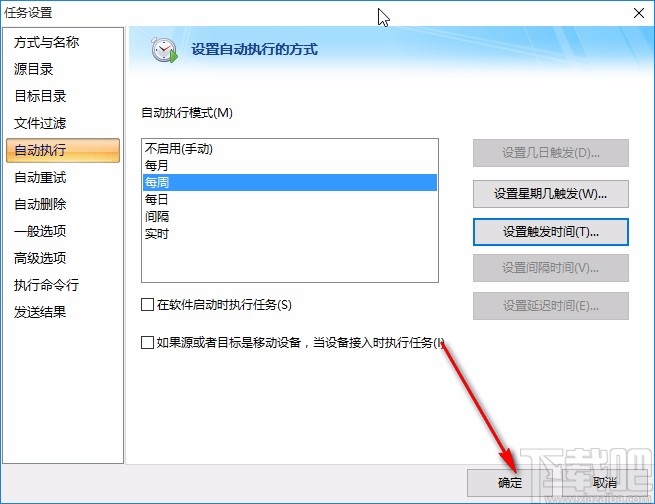Click 设置触发时间(T) button
Image resolution: width=655 pixels, height=504 pixels.
coord(551,232)
